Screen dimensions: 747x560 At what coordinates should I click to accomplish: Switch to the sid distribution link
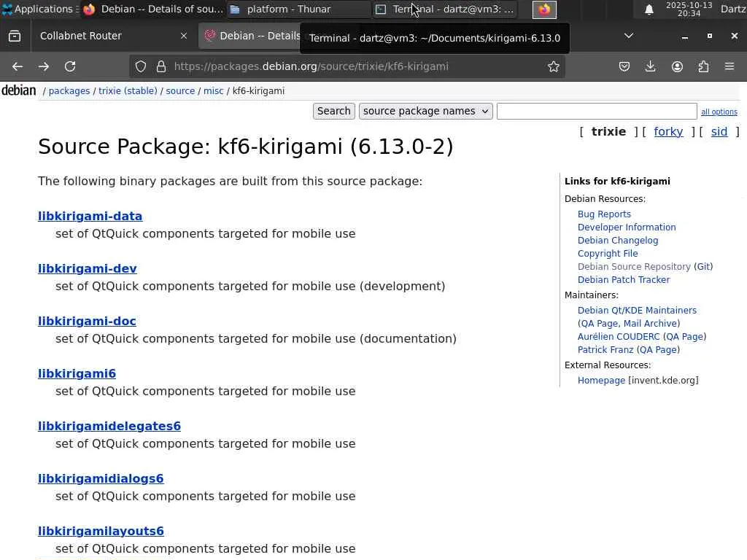click(719, 132)
